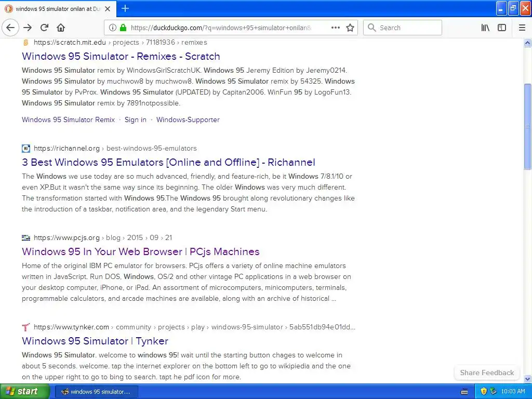The image size is (532, 399).
Task: Open Windows 95 Simulator Tynker result
Action: click(x=95, y=341)
